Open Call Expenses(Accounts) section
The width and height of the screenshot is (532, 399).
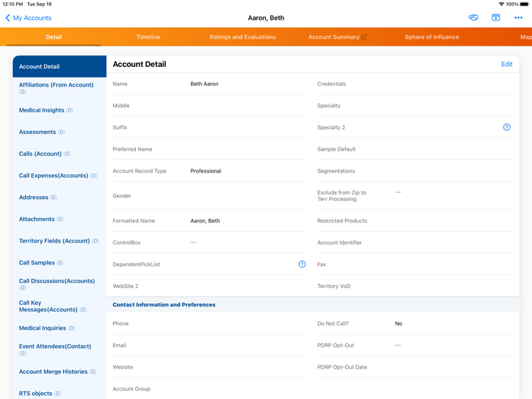(x=59, y=176)
